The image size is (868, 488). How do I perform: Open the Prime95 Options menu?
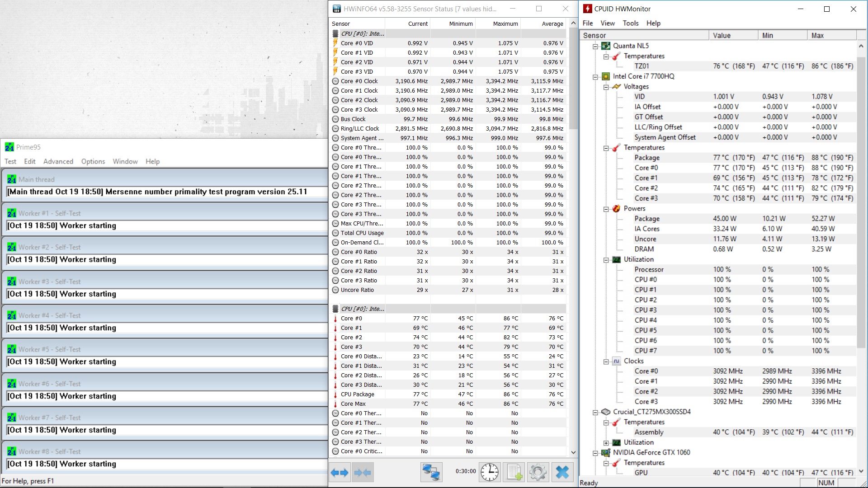pos(93,161)
